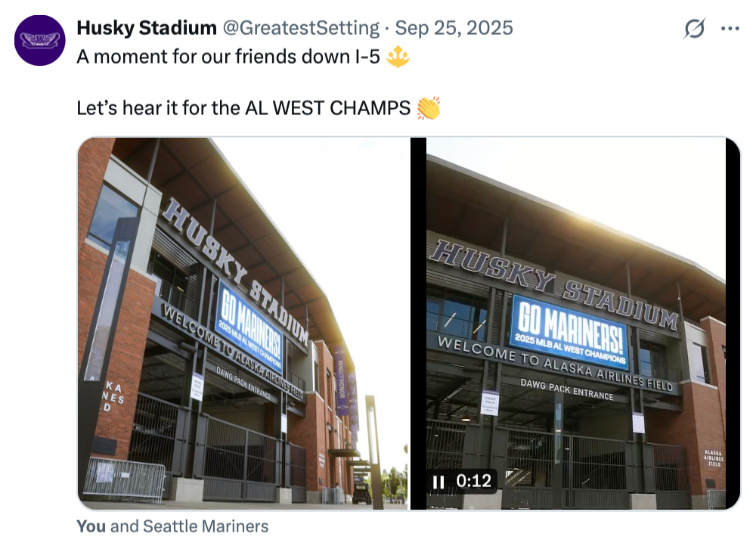The width and height of the screenshot is (756, 549).
Task: Pause the video with the pause button
Action: point(438,481)
